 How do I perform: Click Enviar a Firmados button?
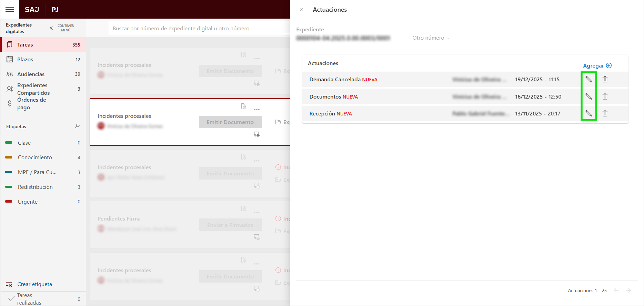[230, 225]
